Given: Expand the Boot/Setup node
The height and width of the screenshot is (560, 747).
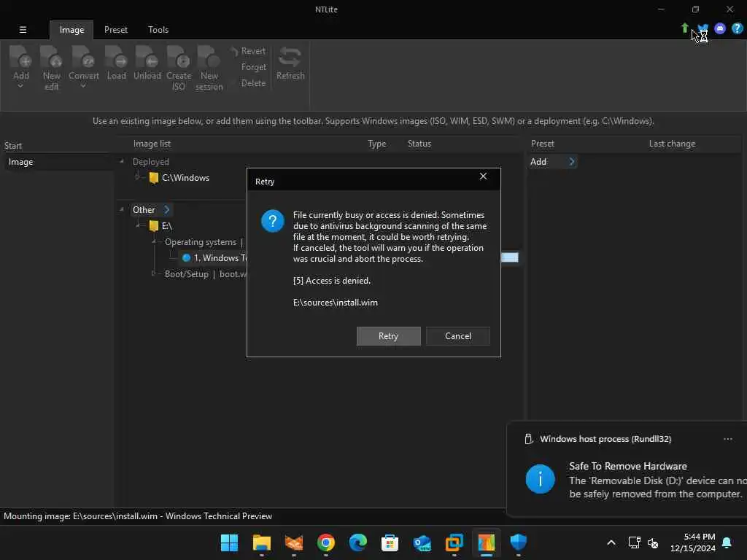Looking at the screenshot, I should [x=153, y=274].
